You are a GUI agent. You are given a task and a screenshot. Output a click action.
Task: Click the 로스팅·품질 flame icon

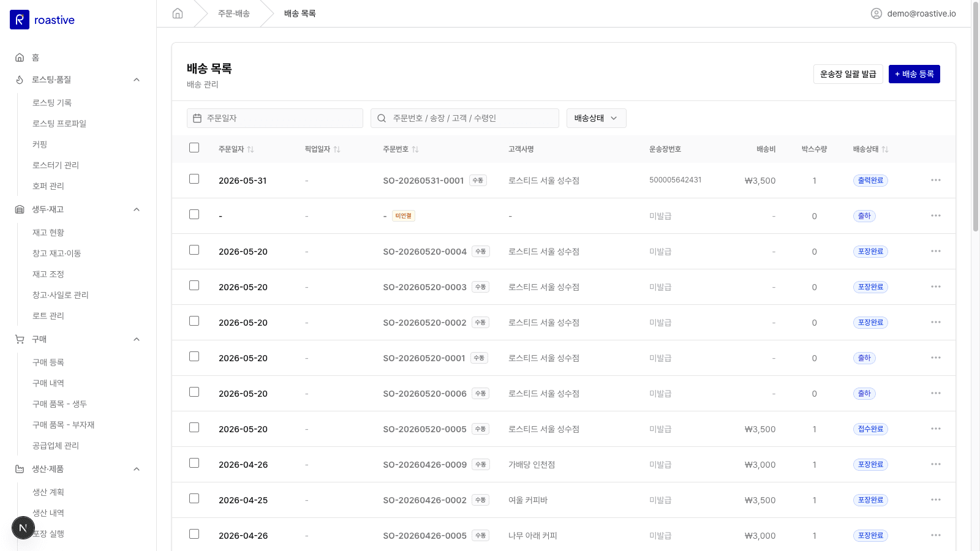pos(20,80)
